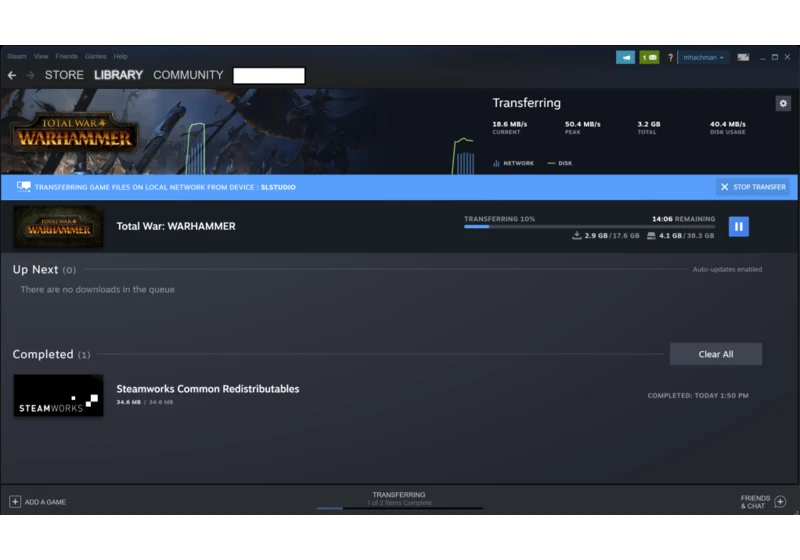The width and height of the screenshot is (800, 560).
Task: Click the plus icon for Add a Game
Action: [x=15, y=502]
